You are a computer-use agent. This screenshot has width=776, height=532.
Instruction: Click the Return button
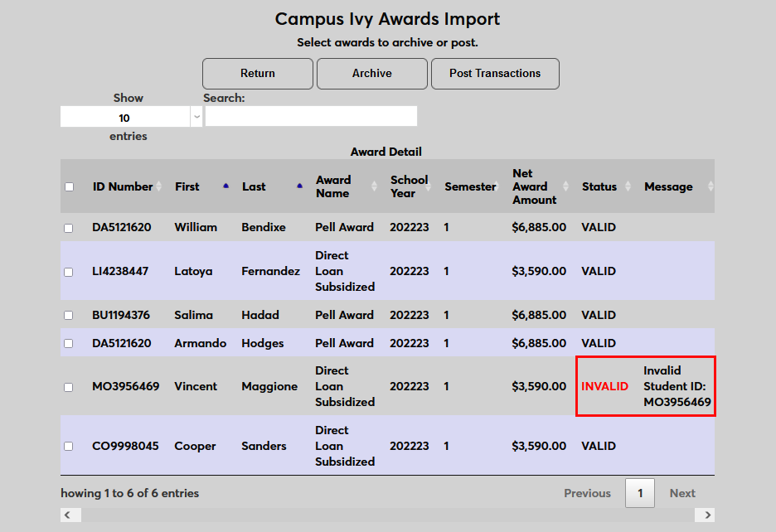coord(258,74)
